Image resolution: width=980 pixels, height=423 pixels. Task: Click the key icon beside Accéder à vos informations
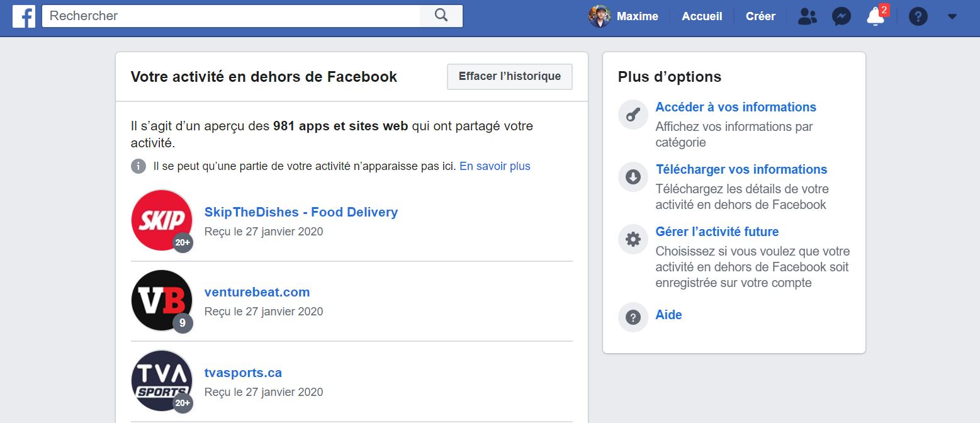coord(633,115)
